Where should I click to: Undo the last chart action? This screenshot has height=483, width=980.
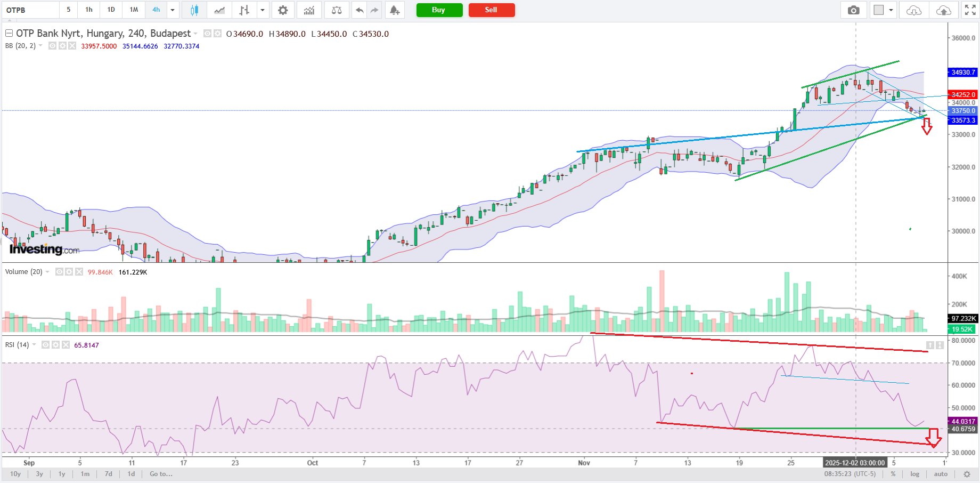click(x=360, y=10)
